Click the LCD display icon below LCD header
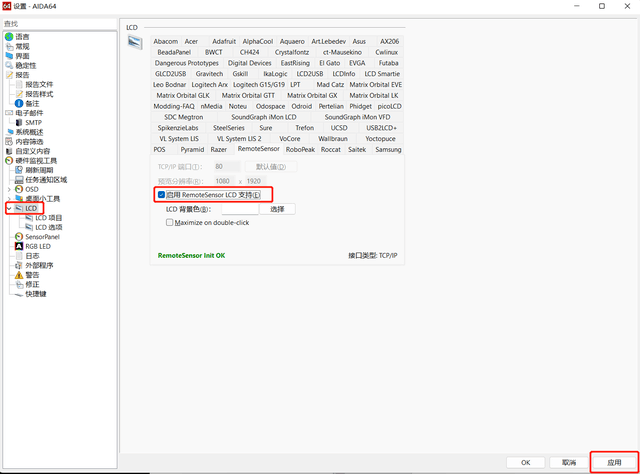This screenshot has height=474, width=640. (x=135, y=42)
